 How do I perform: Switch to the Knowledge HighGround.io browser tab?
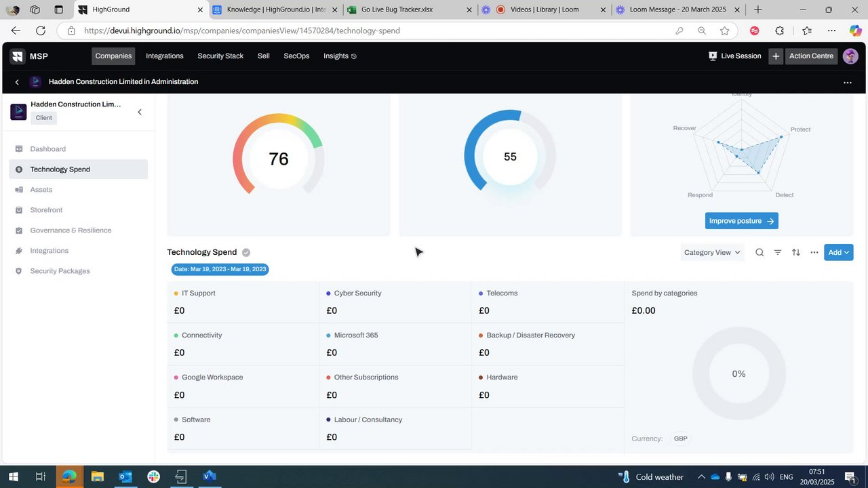point(275,9)
